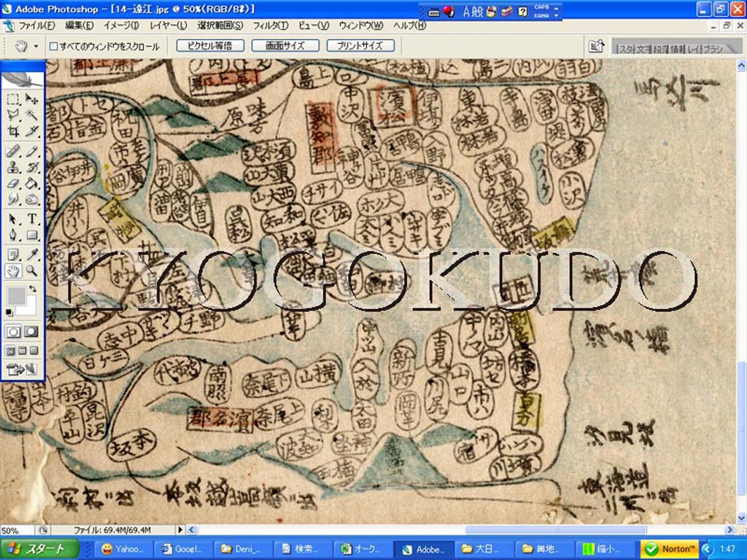Image resolution: width=747 pixels, height=560 pixels.
Task: Click the プリントサイズ button
Action: (360, 46)
